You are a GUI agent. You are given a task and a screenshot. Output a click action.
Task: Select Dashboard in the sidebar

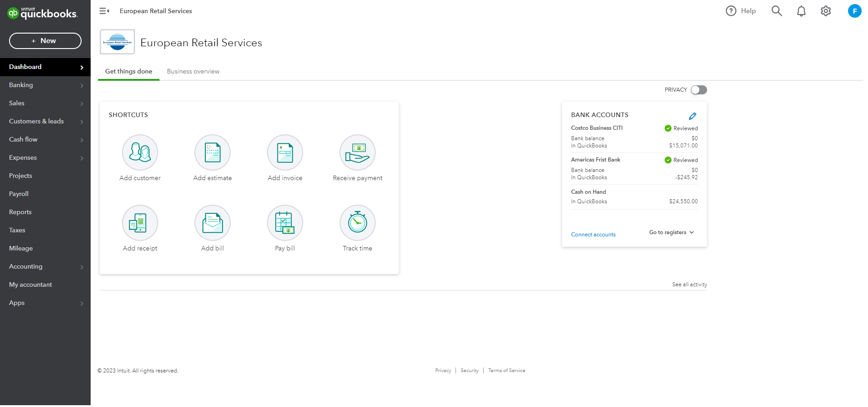pos(45,67)
